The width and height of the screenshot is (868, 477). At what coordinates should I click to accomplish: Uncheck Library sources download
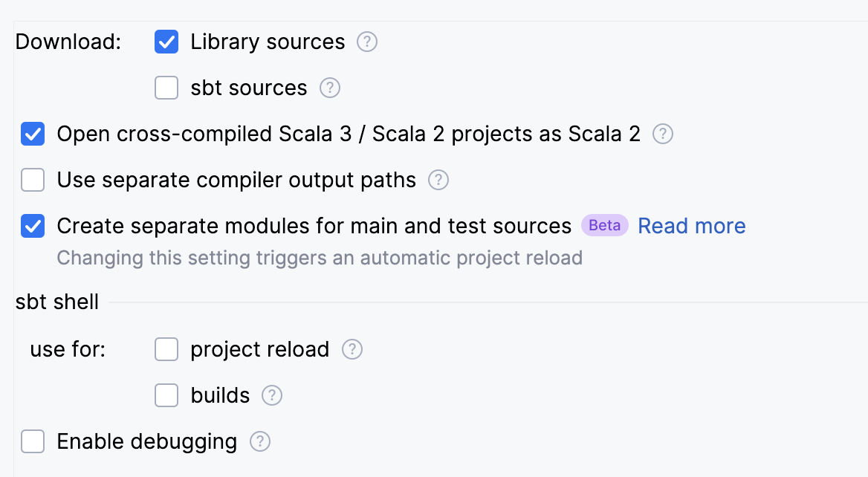(x=166, y=42)
